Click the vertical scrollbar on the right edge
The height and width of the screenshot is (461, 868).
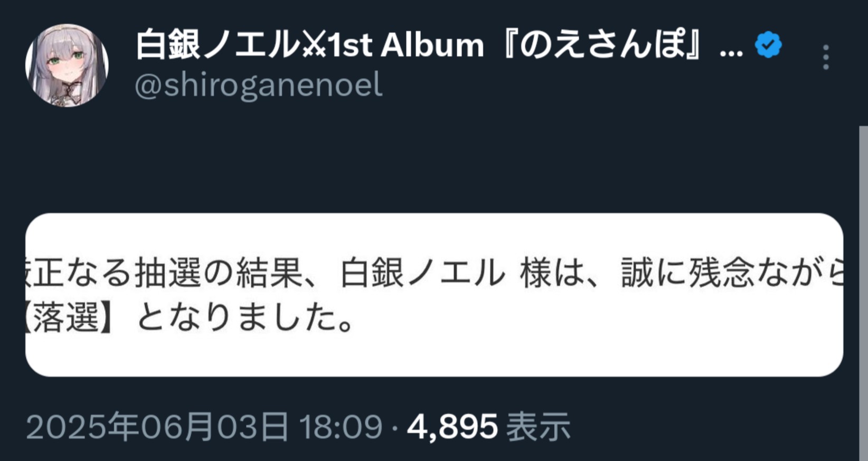pyautogui.click(x=863, y=293)
